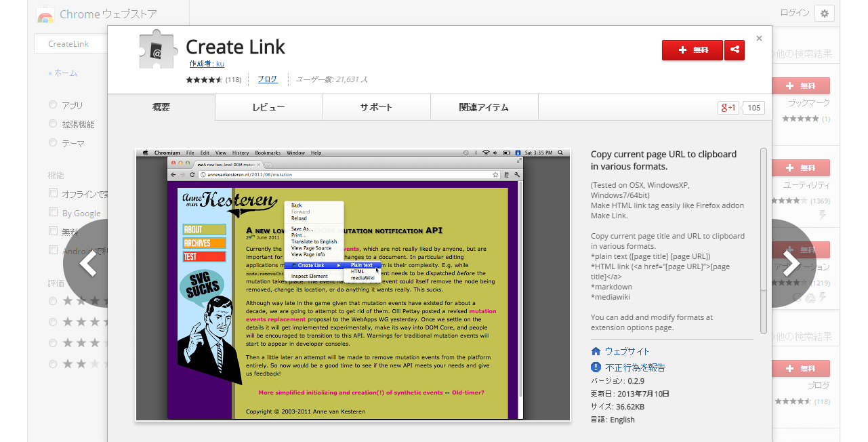The image size is (868, 442).
Task: Open author link 作成者: ku
Action: tap(207, 64)
